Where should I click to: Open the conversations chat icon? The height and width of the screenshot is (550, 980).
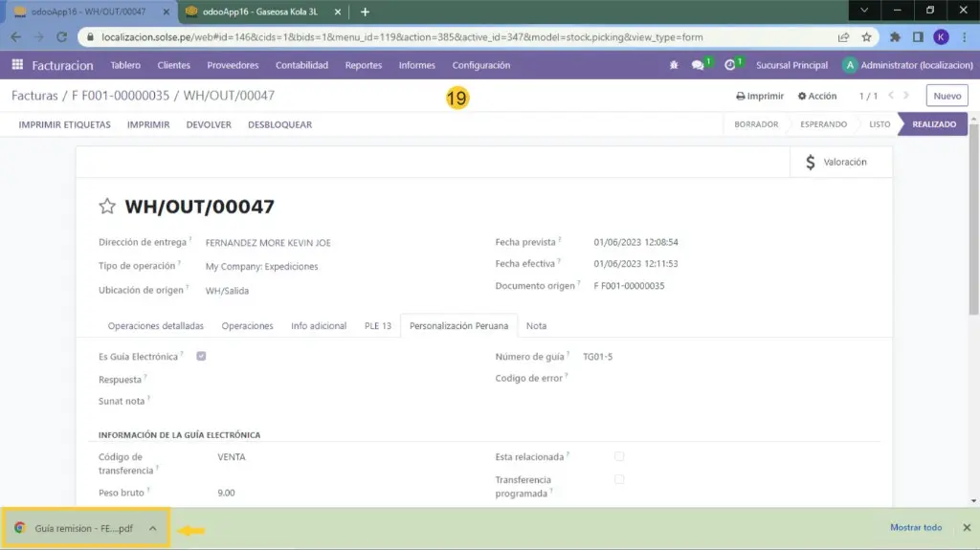click(699, 65)
